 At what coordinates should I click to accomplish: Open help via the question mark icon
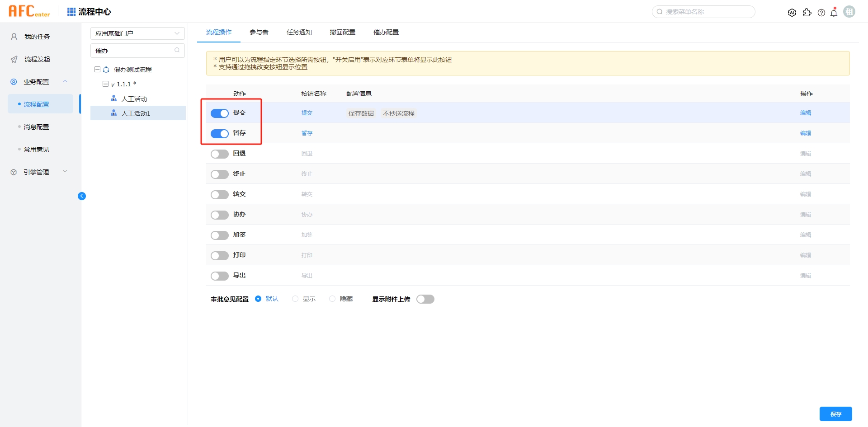pos(821,13)
